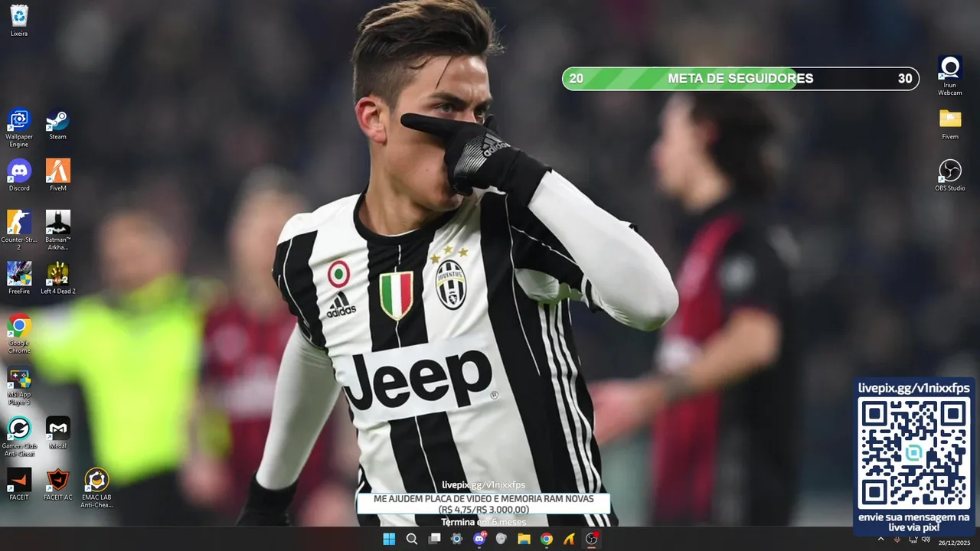The height and width of the screenshot is (551, 980).
Task: Select the Iriun Webcam desktop icon
Action: tap(950, 76)
